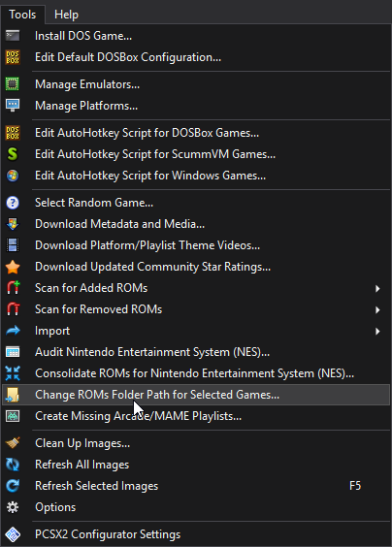Image resolution: width=392 pixels, height=547 pixels.
Task: Select Edit Default DOSBox Configuration...
Action: pos(196,57)
